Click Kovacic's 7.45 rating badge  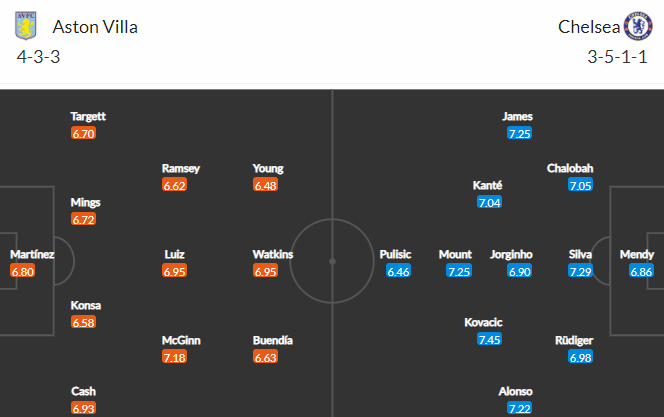coord(489,340)
